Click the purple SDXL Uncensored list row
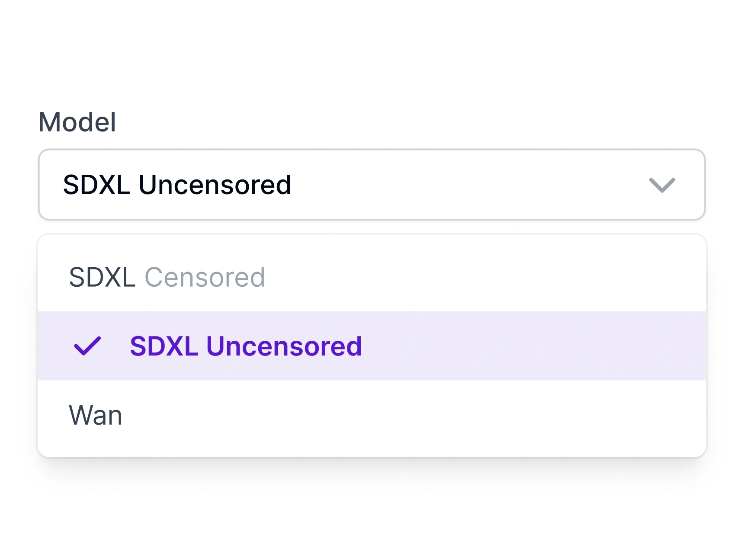This screenshot has height=560, width=744. [372, 346]
